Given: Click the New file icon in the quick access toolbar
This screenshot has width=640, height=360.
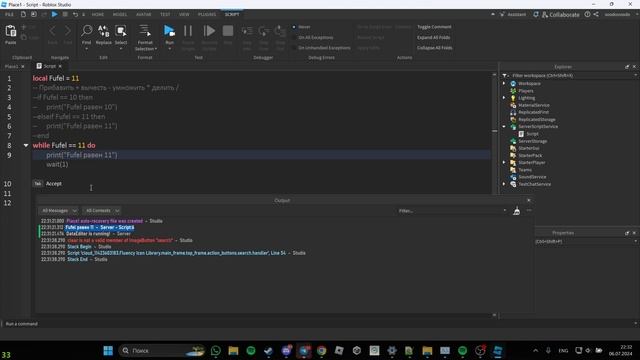Looking at the screenshot, I should click(x=23, y=14).
